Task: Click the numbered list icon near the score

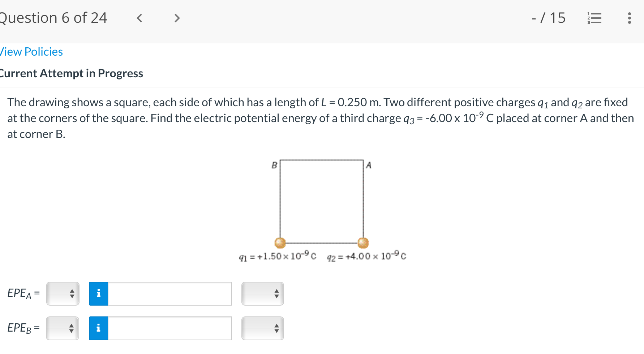Action: 594,18
